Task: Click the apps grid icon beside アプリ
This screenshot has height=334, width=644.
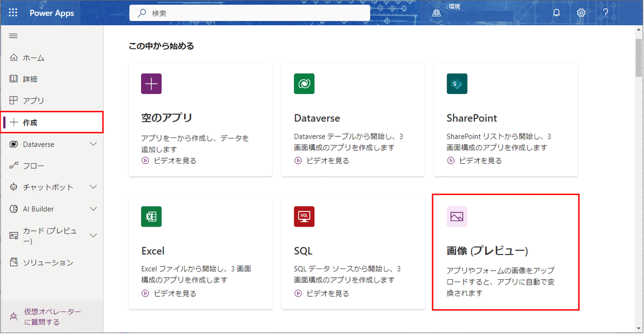Action: pyautogui.click(x=14, y=100)
